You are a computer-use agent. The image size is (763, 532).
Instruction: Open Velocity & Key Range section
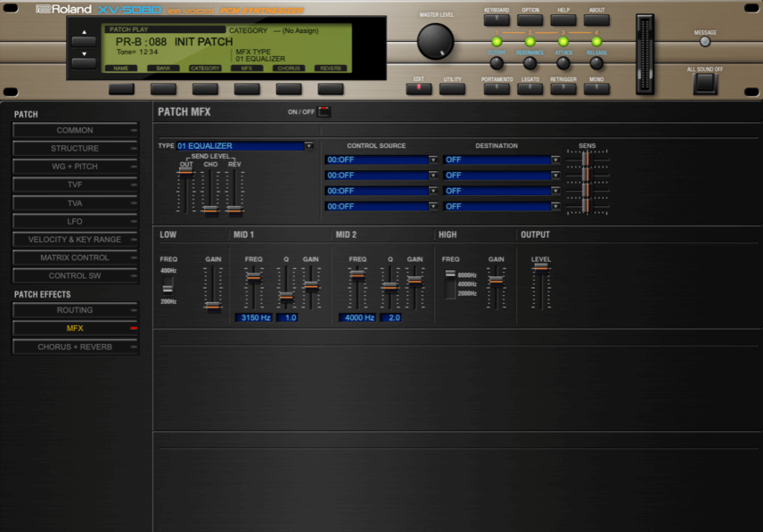[75, 239]
